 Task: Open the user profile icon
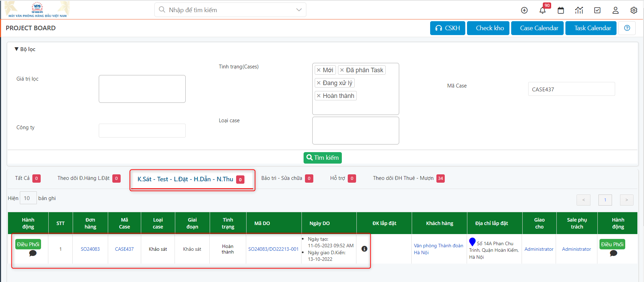(x=615, y=10)
